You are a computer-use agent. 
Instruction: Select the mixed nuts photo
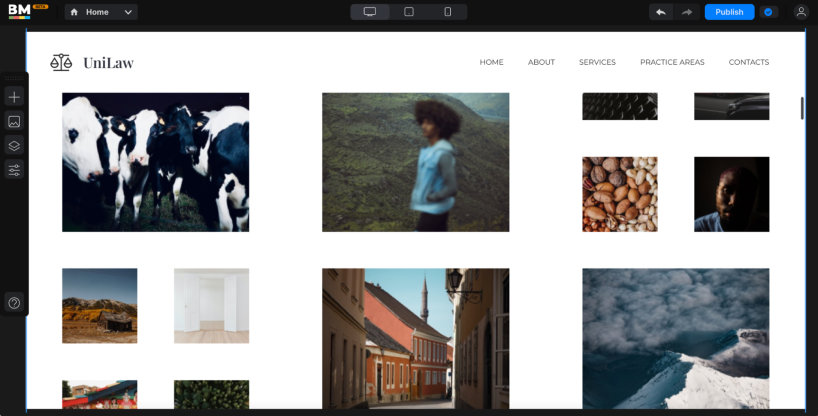tap(620, 194)
